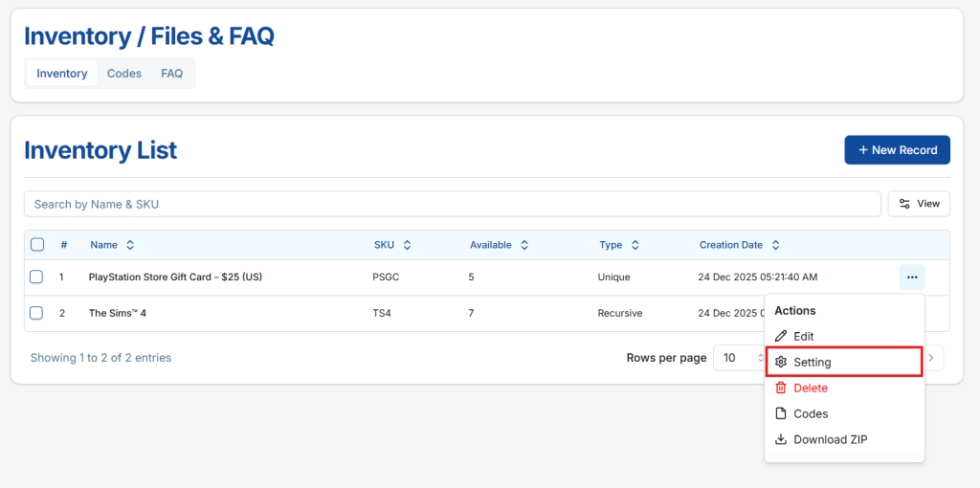Open the FAQ tab

pyautogui.click(x=171, y=74)
